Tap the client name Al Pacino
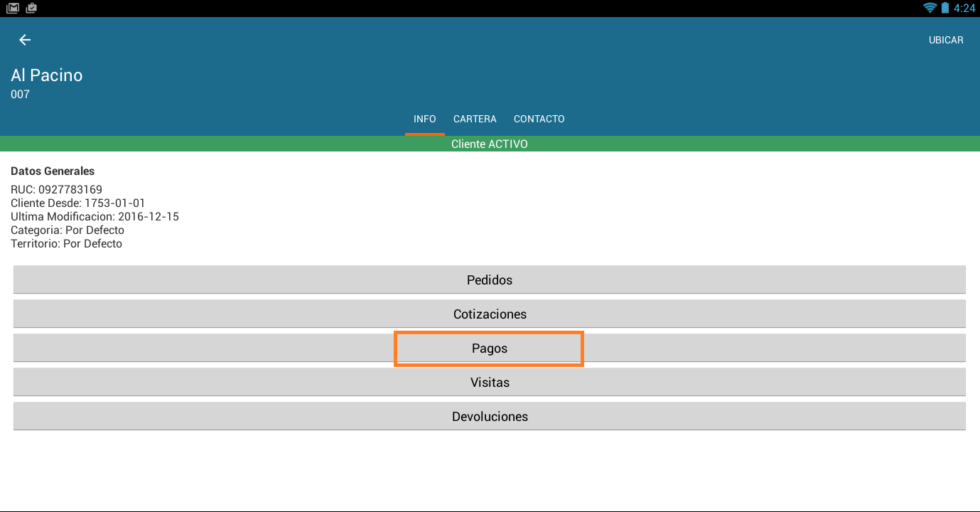The image size is (980, 512). [47, 75]
